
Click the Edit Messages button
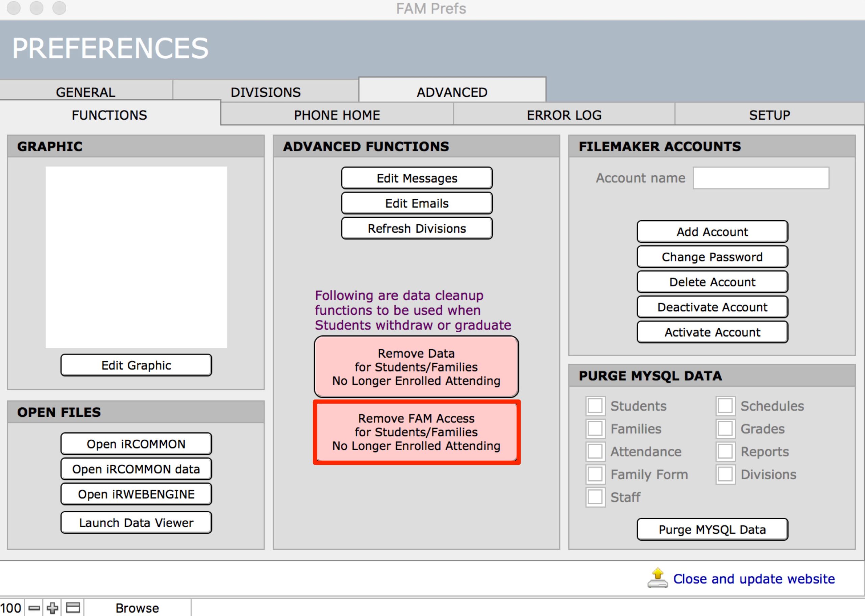[417, 178]
